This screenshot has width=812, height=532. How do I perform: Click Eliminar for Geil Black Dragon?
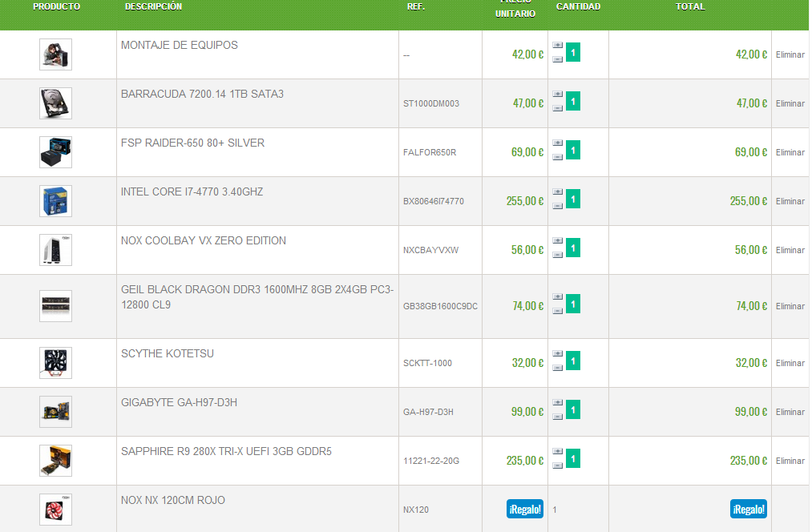(x=790, y=306)
